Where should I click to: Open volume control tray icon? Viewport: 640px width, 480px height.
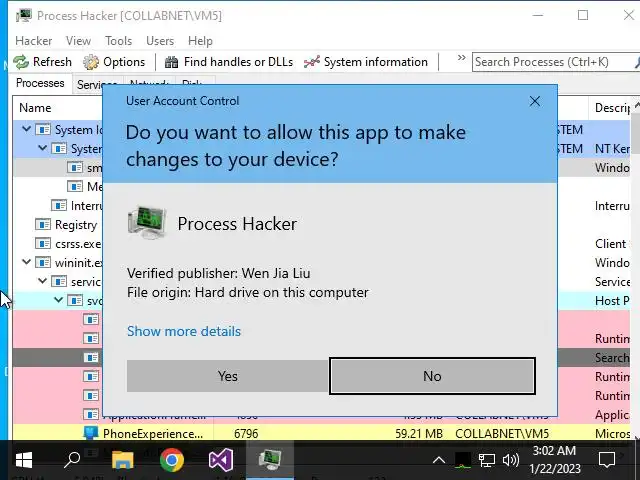point(511,460)
